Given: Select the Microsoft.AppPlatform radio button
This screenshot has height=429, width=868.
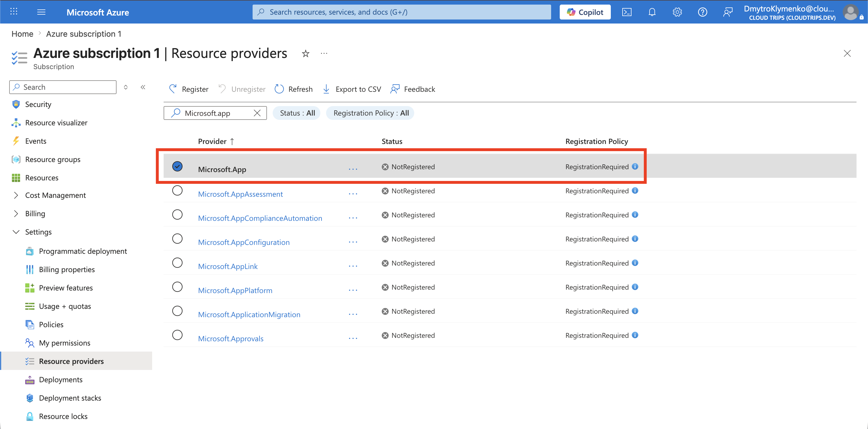Looking at the screenshot, I should tap(177, 287).
